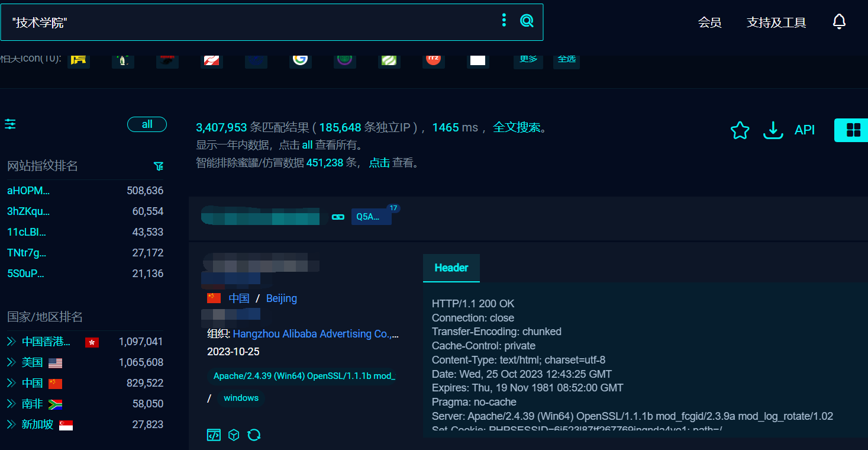The width and height of the screenshot is (868, 450).
Task: Open the 3D cube icon under result
Action: point(234,435)
